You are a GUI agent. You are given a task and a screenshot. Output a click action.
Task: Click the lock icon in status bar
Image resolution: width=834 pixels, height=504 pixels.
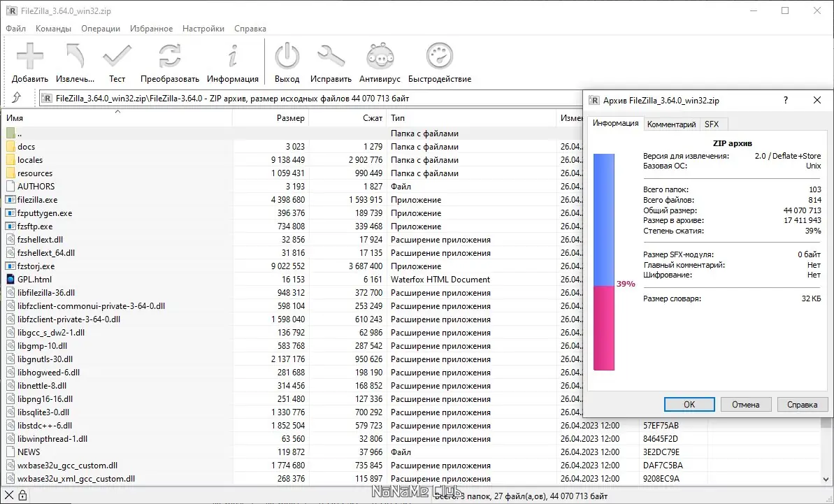tap(22, 496)
